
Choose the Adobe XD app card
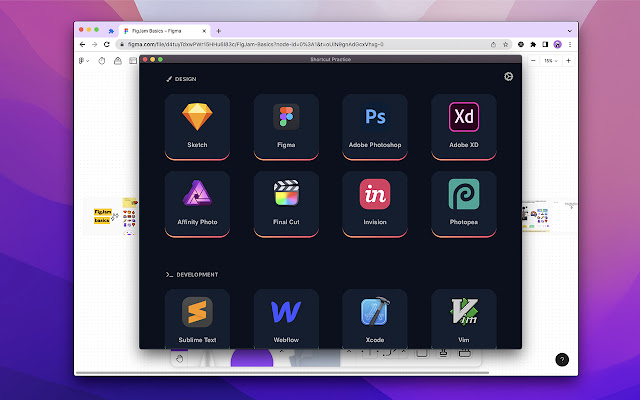[x=464, y=127]
